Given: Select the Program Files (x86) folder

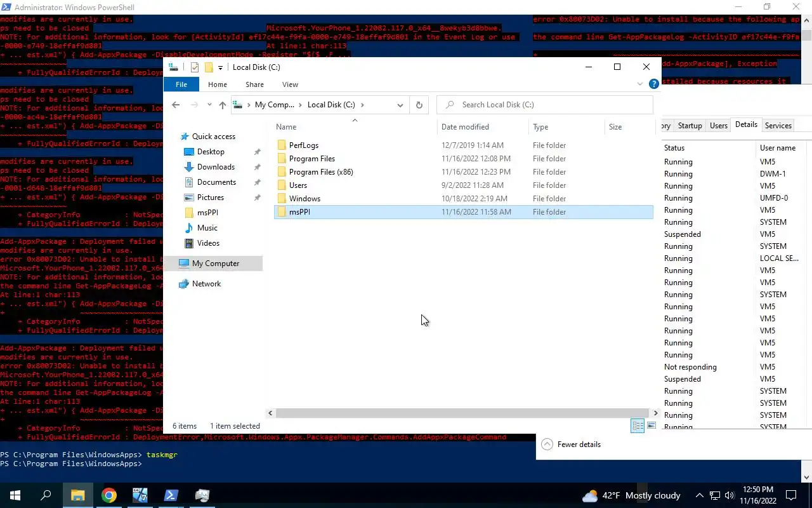Looking at the screenshot, I should 463,172.
